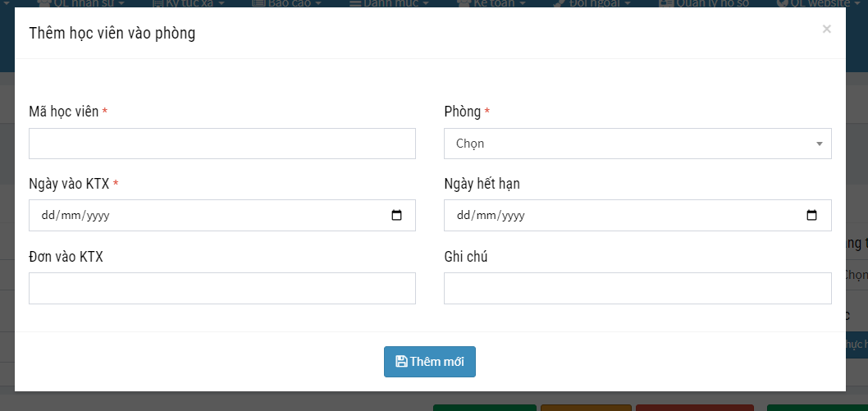Viewport: 868px width, 411px height.
Task: Open the Đối ngoại menu
Action: click(x=592, y=3)
